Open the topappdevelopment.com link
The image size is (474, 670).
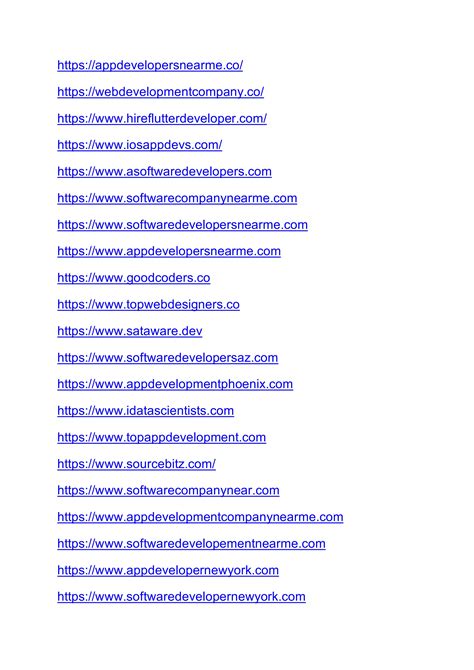162,438
